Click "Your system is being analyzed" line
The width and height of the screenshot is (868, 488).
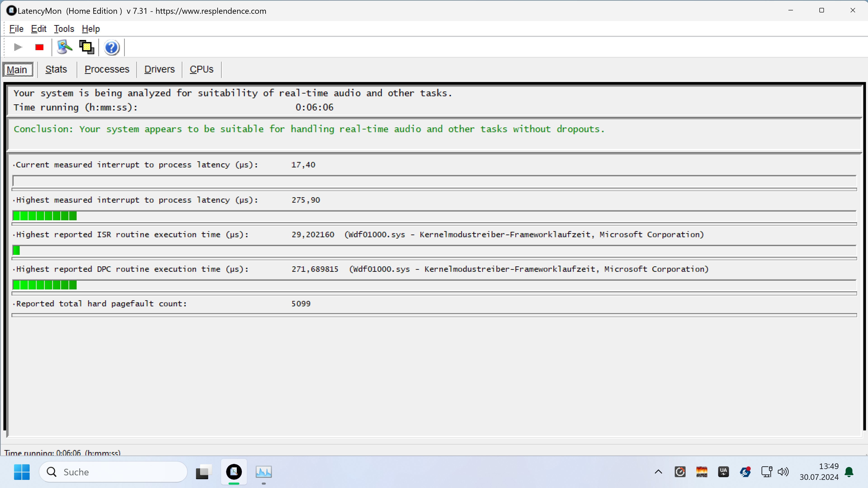(233, 93)
